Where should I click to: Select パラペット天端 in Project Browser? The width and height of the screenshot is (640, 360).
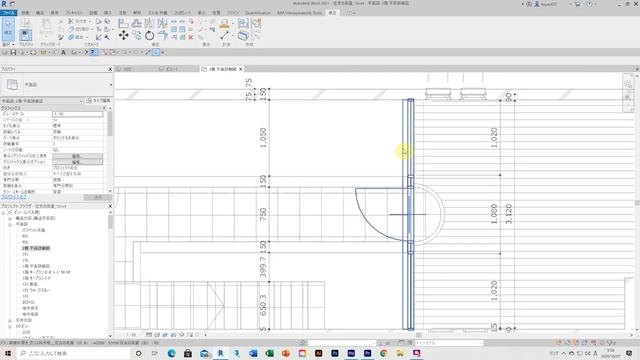[x=33, y=230]
